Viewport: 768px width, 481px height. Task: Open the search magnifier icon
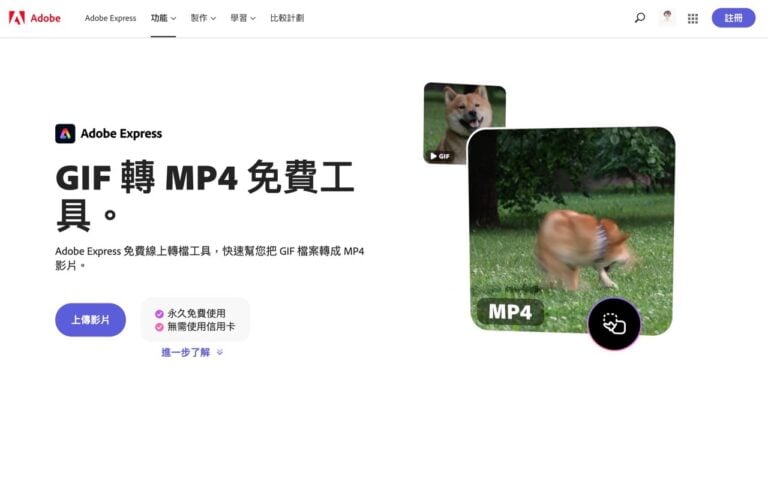[x=640, y=18]
